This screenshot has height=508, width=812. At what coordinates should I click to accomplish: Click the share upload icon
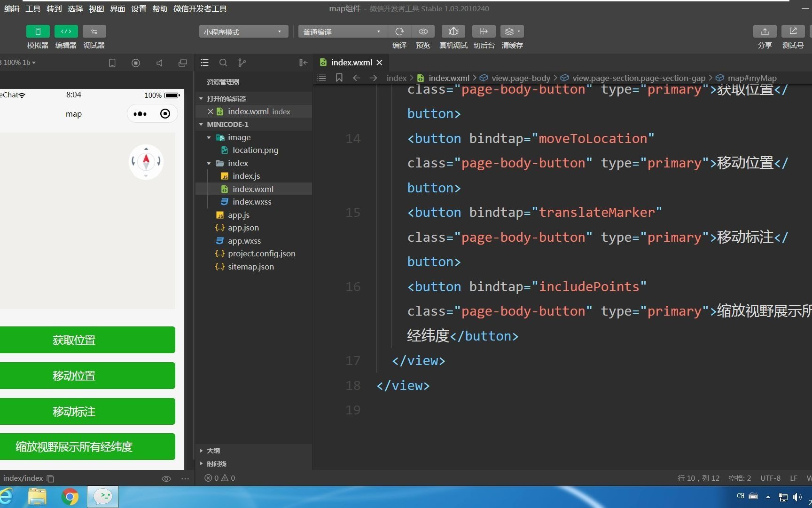pyautogui.click(x=765, y=32)
